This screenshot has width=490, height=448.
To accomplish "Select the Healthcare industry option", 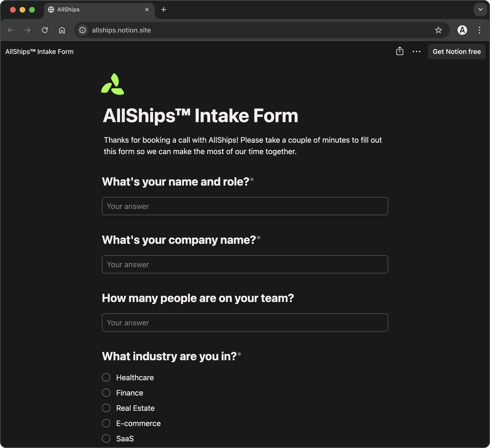I will [x=106, y=377].
